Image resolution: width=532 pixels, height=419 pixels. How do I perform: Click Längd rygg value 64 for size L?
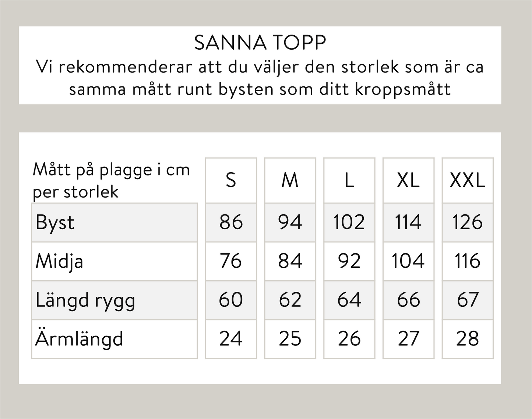click(x=349, y=300)
